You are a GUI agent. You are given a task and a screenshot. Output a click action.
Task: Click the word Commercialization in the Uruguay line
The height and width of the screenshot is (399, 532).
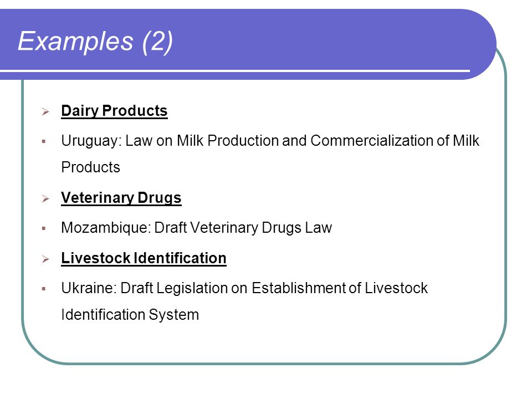pyautogui.click(x=372, y=141)
